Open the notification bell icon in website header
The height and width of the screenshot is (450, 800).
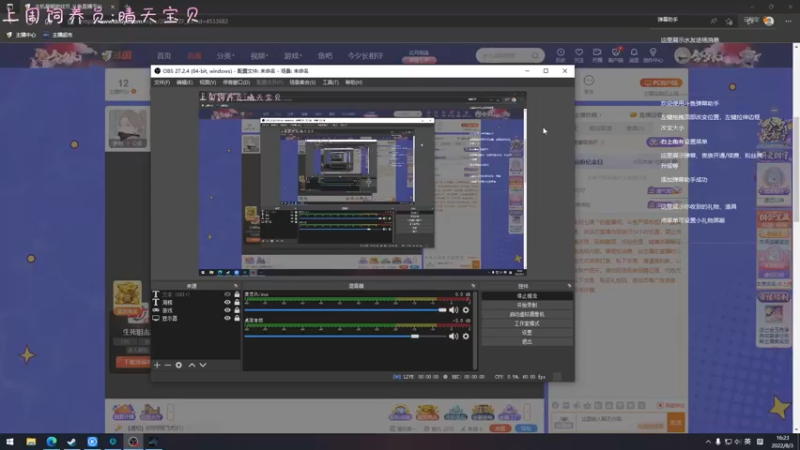coord(634,55)
